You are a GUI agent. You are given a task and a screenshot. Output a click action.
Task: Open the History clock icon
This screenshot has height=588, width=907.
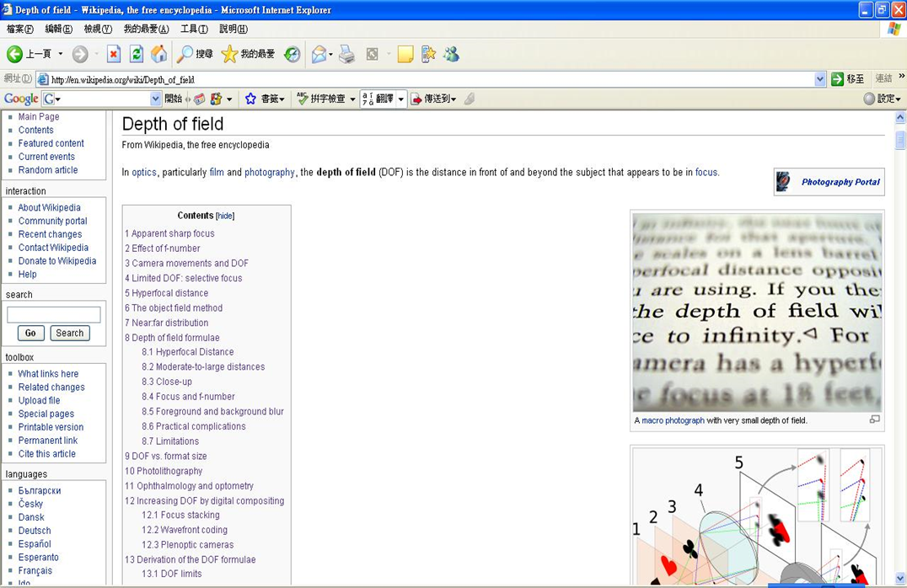[292, 55]
